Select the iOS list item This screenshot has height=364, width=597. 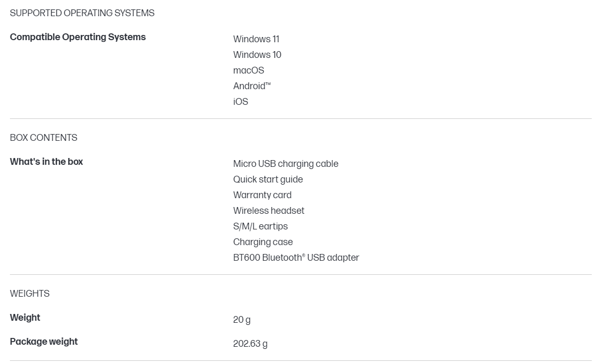pyautogui.click(x=241, y=102)
